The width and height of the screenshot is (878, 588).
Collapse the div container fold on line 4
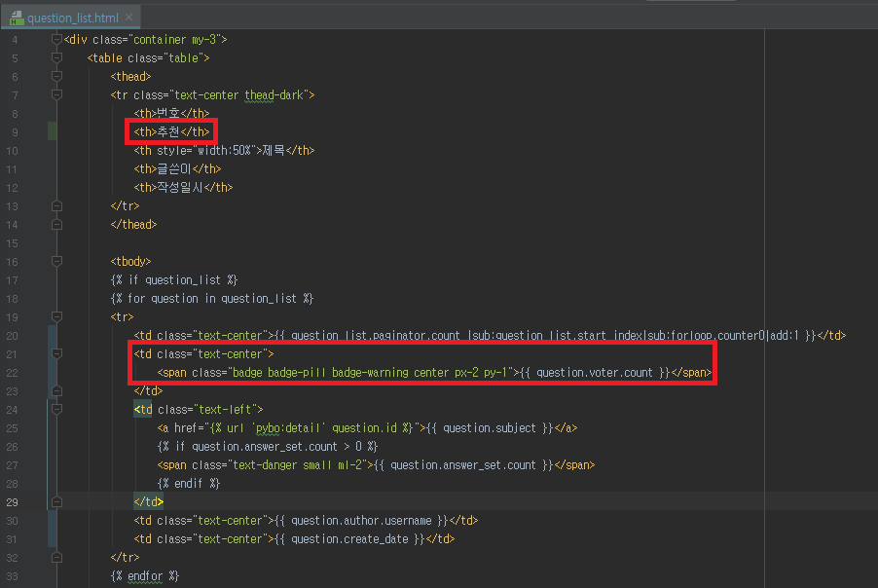[56, 39]
